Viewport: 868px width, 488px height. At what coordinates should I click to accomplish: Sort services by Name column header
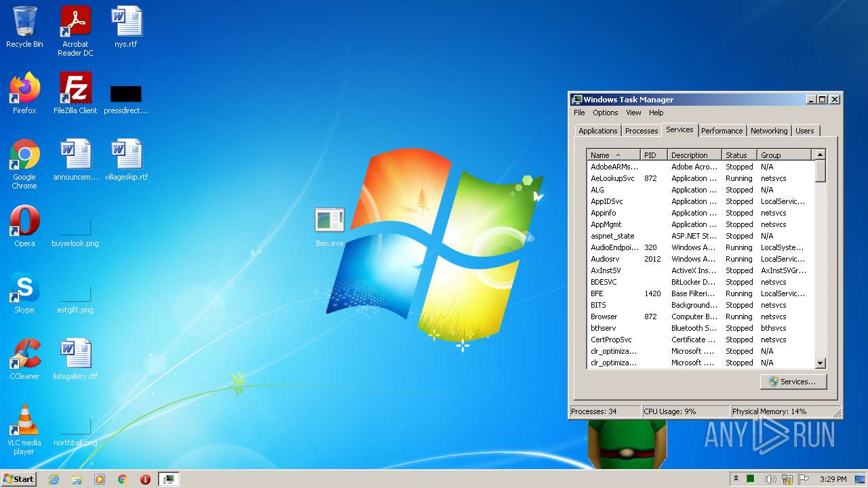(613, 155)
